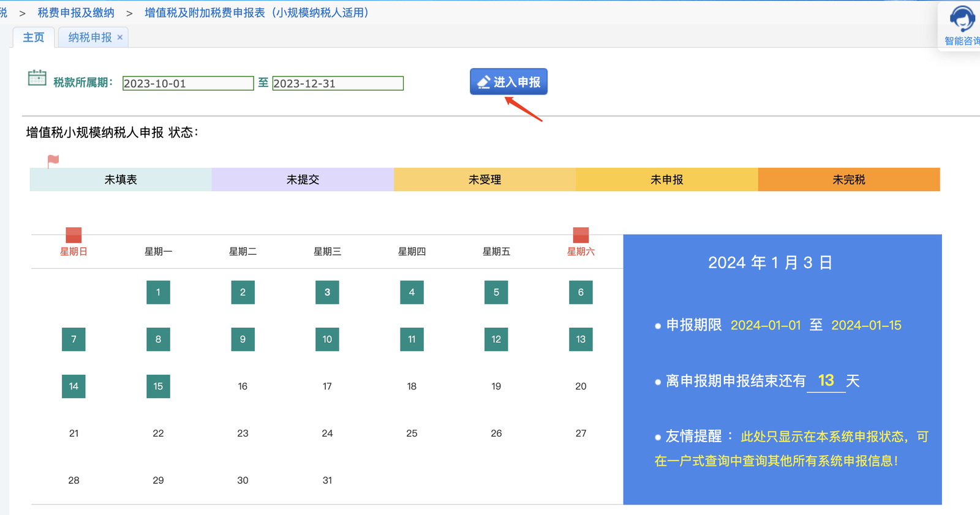Select the 未完税 status segment
The width and height of the screenshot is (980, 515).
coord(849,179)
